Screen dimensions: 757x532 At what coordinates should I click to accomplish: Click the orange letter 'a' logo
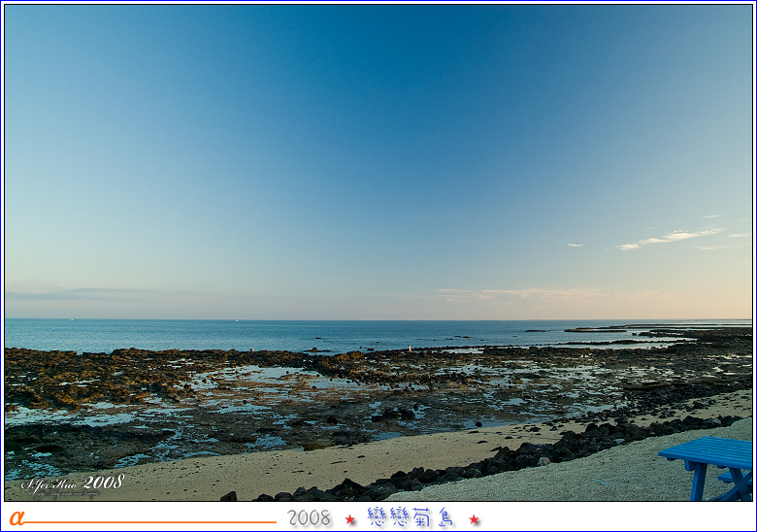(x=16, y=518)
